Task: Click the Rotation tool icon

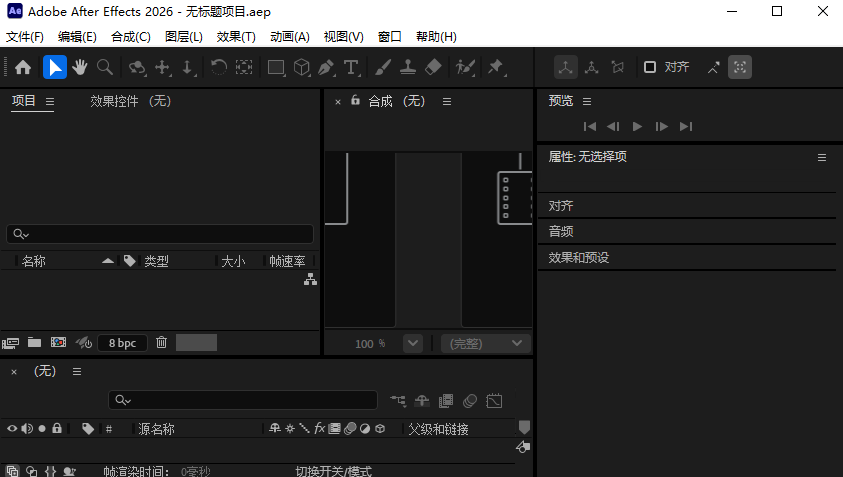Action: 218,67
